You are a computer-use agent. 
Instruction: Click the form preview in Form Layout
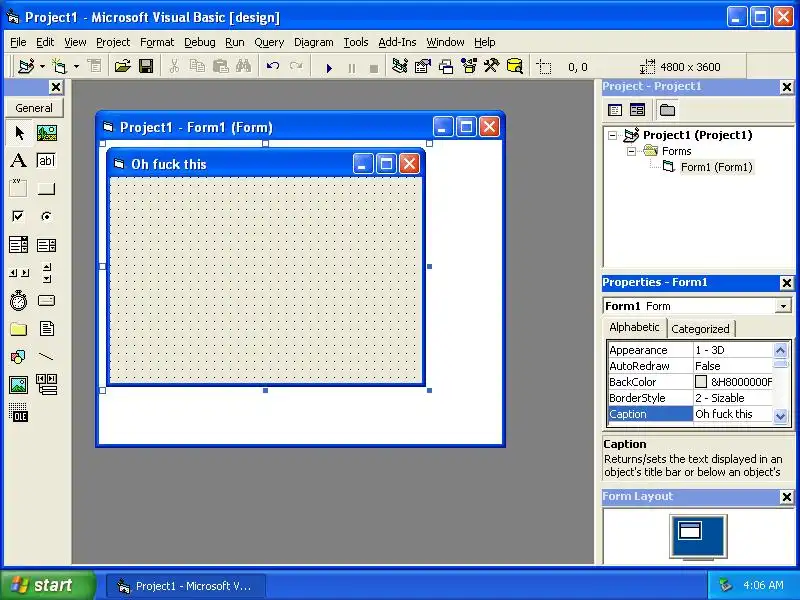[690, 531]
